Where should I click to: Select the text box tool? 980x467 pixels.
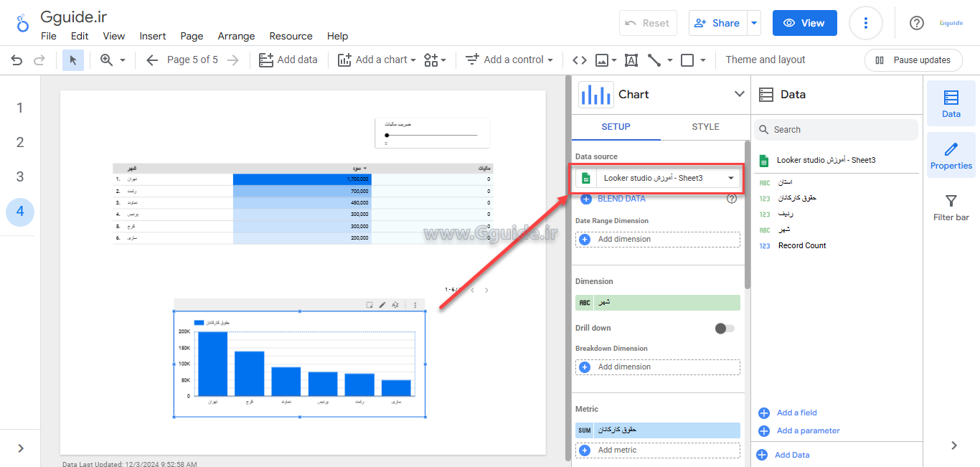click(631, 60)
